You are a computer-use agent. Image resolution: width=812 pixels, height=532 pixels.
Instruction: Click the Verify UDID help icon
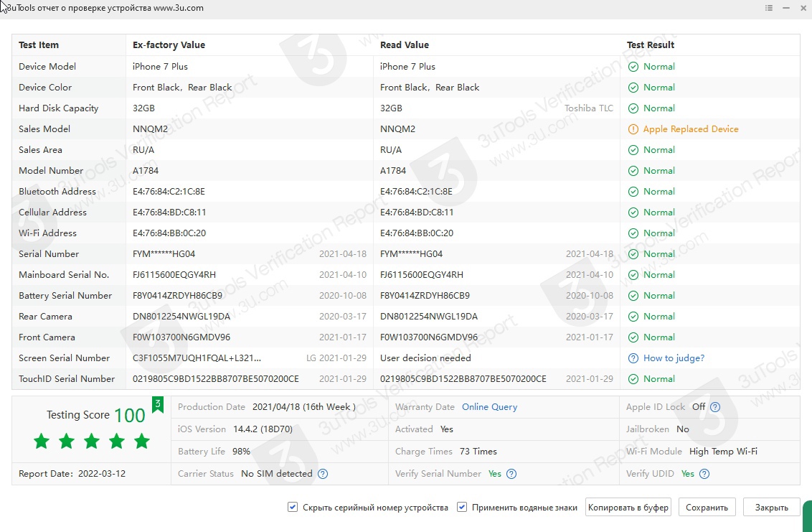704,474
